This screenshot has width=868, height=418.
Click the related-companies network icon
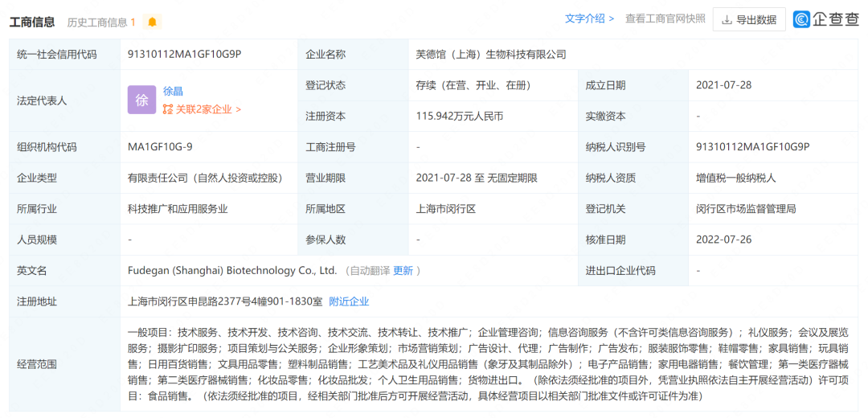point(168,109)
